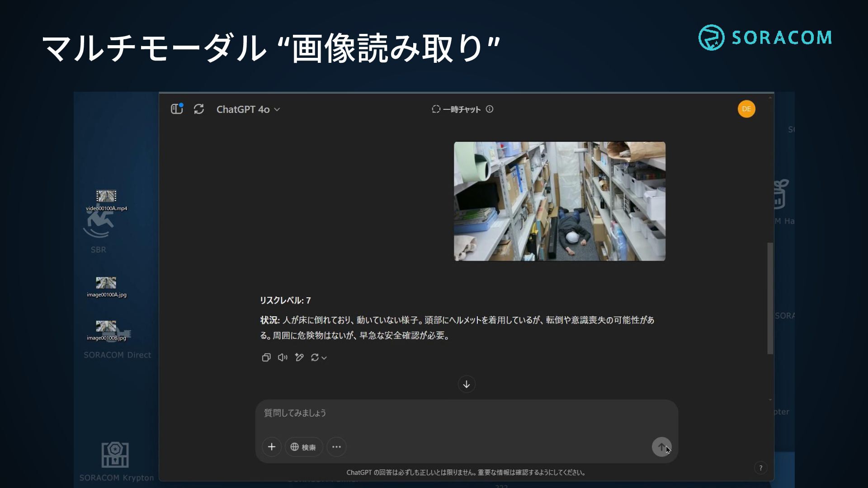The height and width of the screenshot is (488, 868).
Task: Click the regenerate response icon
Action: (x=315, y=357)
